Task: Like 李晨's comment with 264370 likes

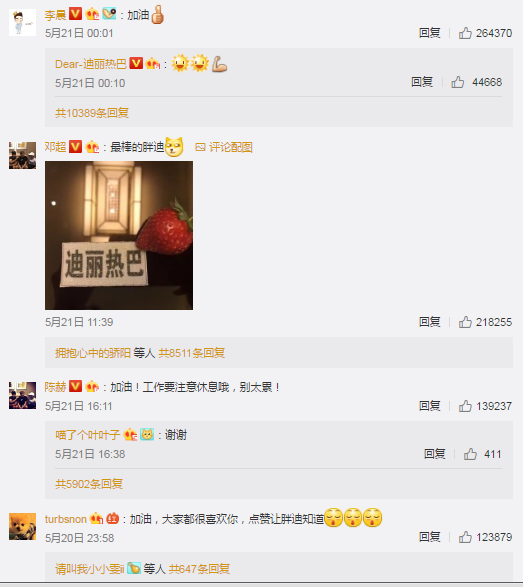Action: 465,33
